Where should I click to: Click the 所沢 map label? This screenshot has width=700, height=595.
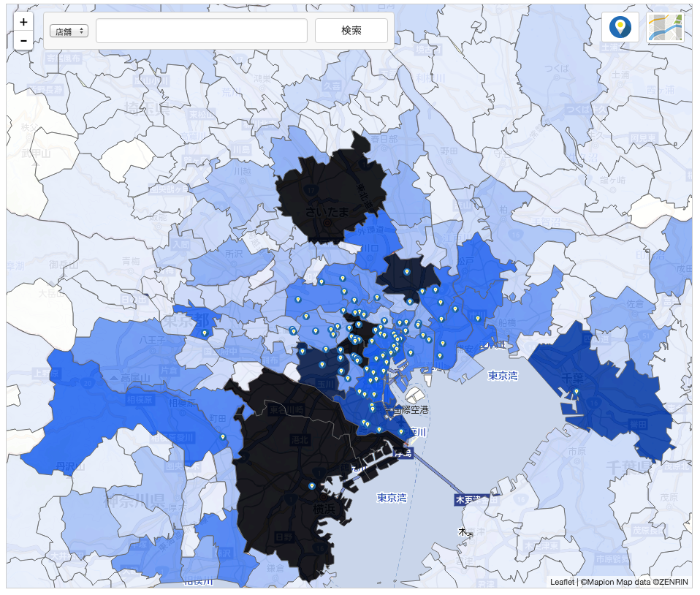click(234, 254)
